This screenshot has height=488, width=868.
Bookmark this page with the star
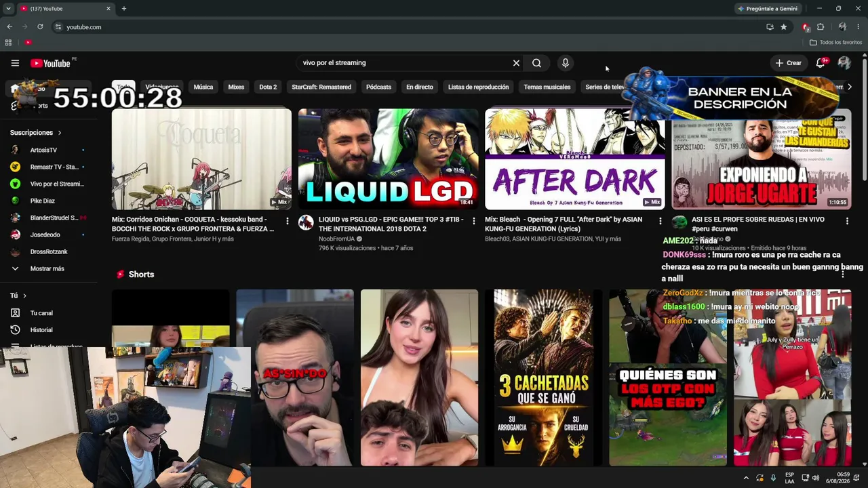[x=784, y=27]
